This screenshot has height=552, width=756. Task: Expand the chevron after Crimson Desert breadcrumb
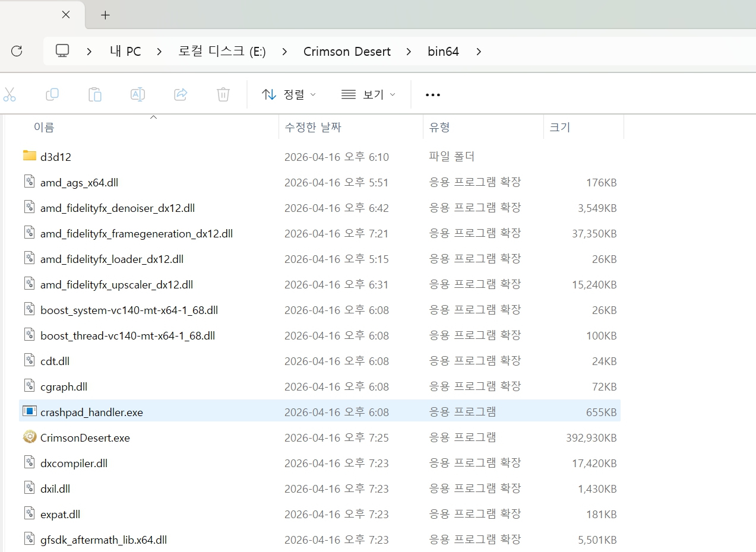(409, 52)
